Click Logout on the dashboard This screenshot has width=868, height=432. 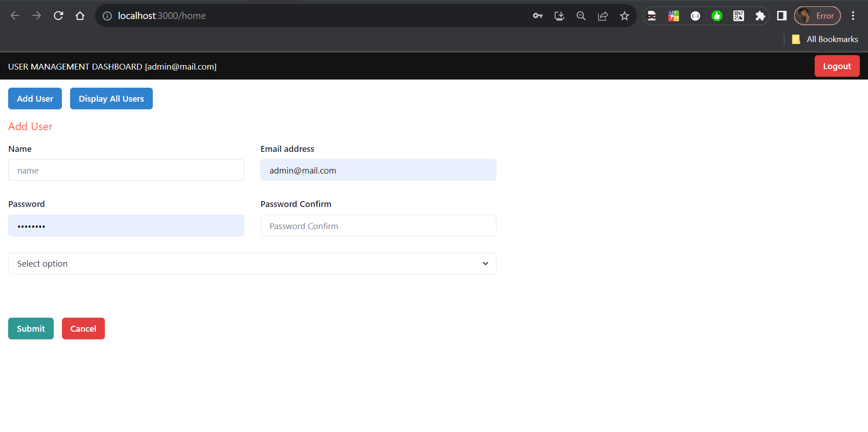(x=837, y=66)
